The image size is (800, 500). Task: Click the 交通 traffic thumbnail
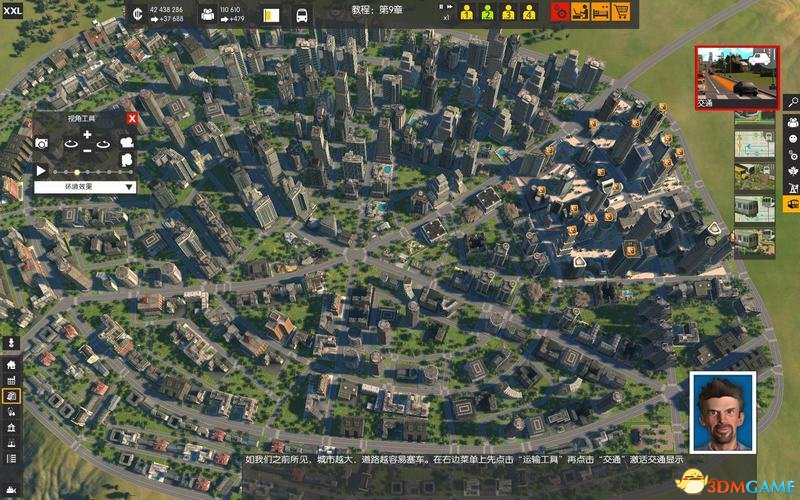737,78
